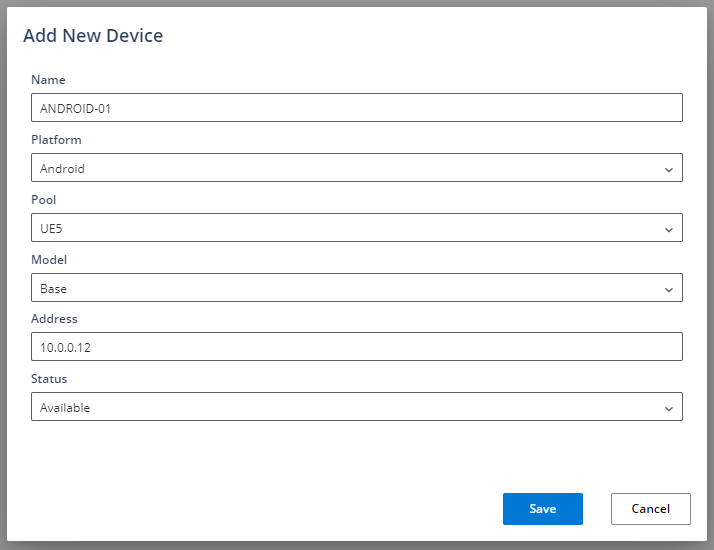This screenshot has width=714, height=550.
Task: Click the Status dropdown chevron arrow
Action: [668, 408]
